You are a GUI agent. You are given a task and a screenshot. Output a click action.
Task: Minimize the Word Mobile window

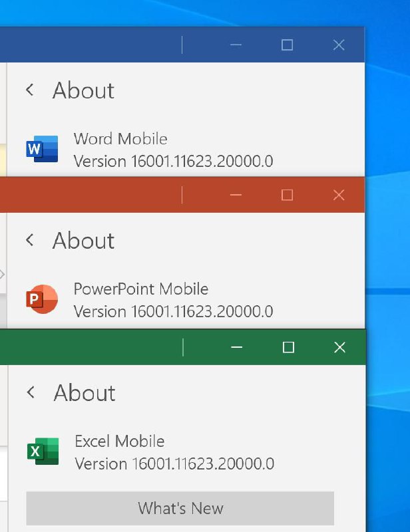pos(236,45)
